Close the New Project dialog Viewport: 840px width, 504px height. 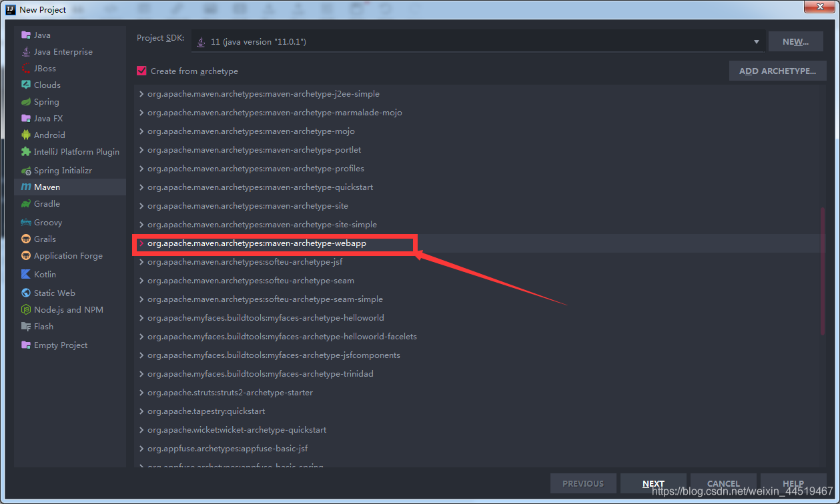tap(818, 7)
